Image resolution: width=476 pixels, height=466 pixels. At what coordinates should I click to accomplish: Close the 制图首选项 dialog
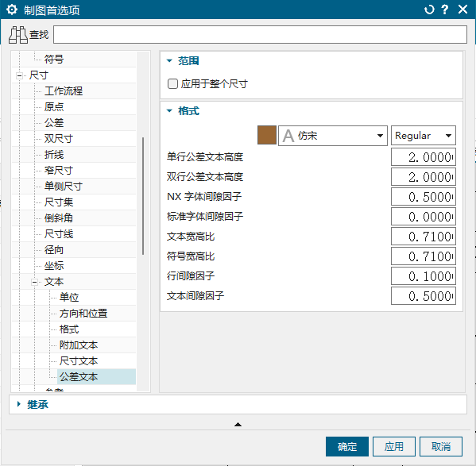click(462, 10)
